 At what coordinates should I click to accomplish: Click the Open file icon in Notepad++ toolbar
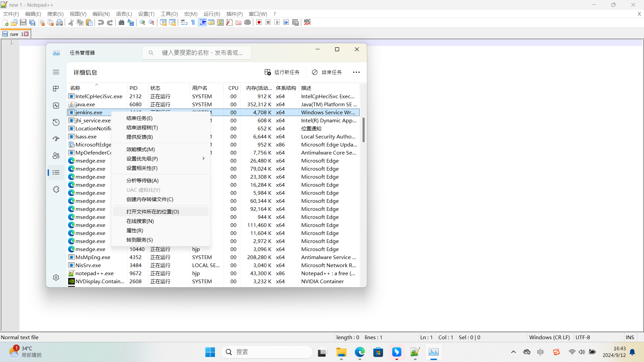(x=14, y=22)
